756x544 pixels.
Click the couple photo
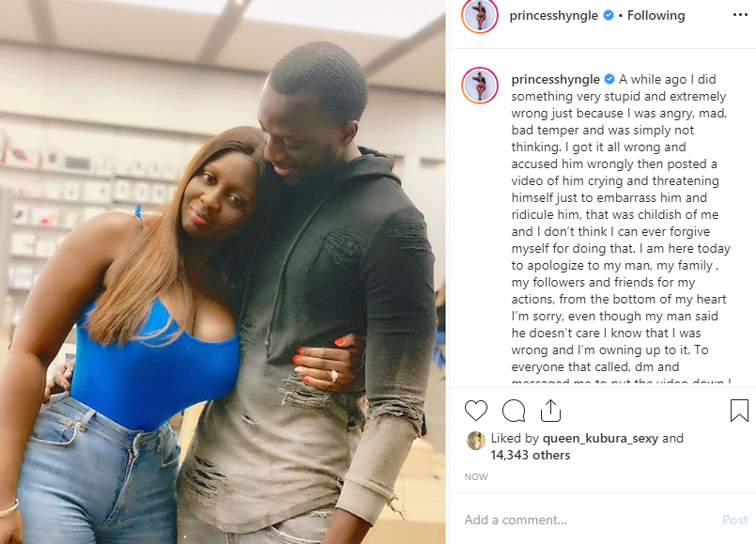click(x=223, y=272)
